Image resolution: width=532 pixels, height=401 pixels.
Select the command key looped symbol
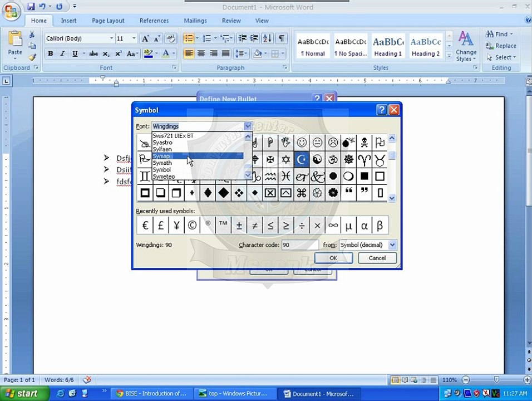pos(301,193)
